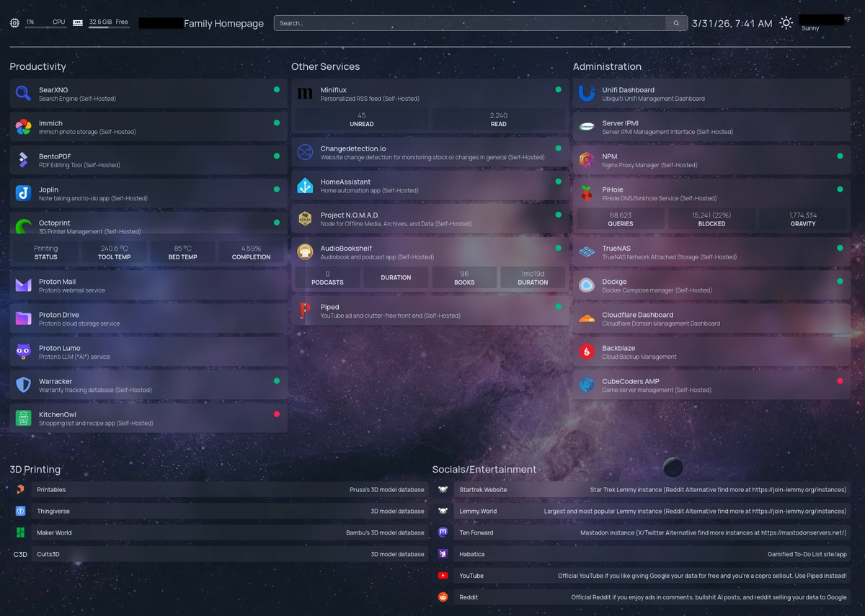The width and height of the screenshot is (865, 616).
Task: Collapse the Administration section header
Action: (607, 66)
